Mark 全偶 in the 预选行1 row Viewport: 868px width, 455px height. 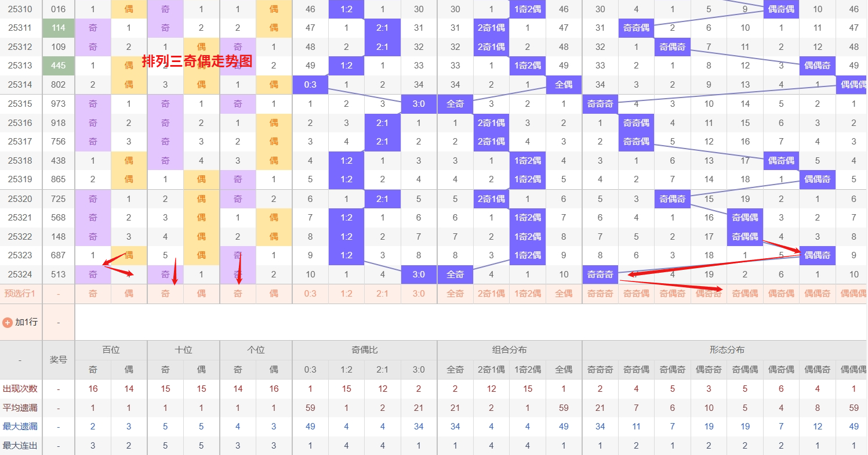coord(564,294)
